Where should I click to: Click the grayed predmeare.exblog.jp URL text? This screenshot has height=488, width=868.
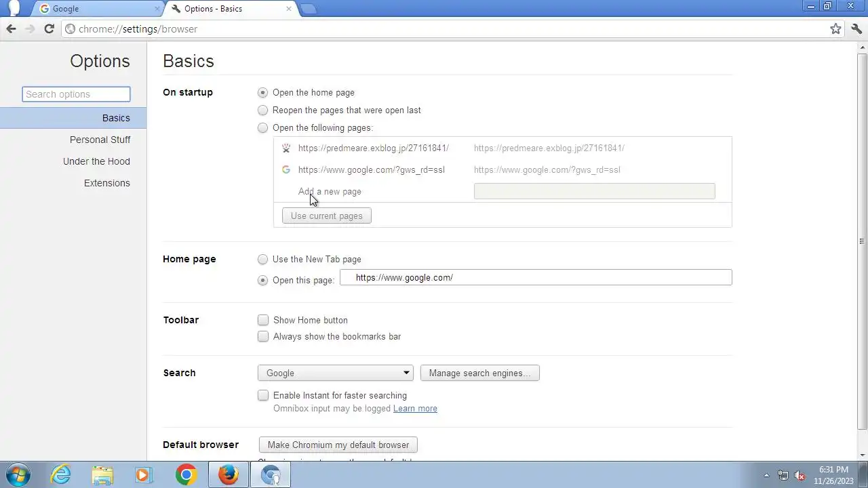549,148
